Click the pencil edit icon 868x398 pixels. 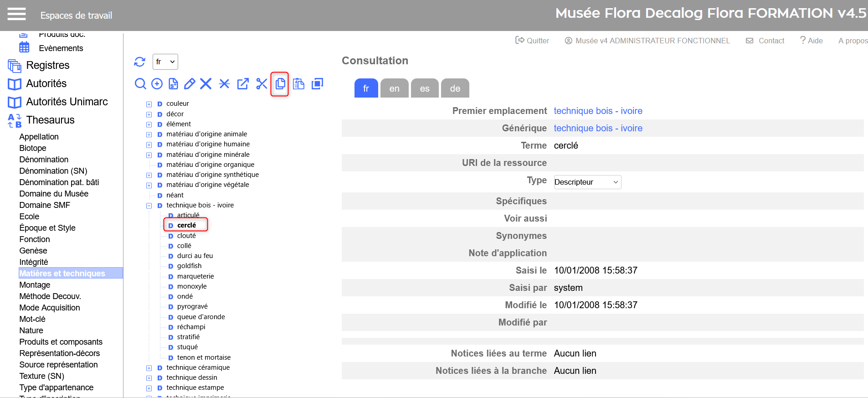[190, 84]
